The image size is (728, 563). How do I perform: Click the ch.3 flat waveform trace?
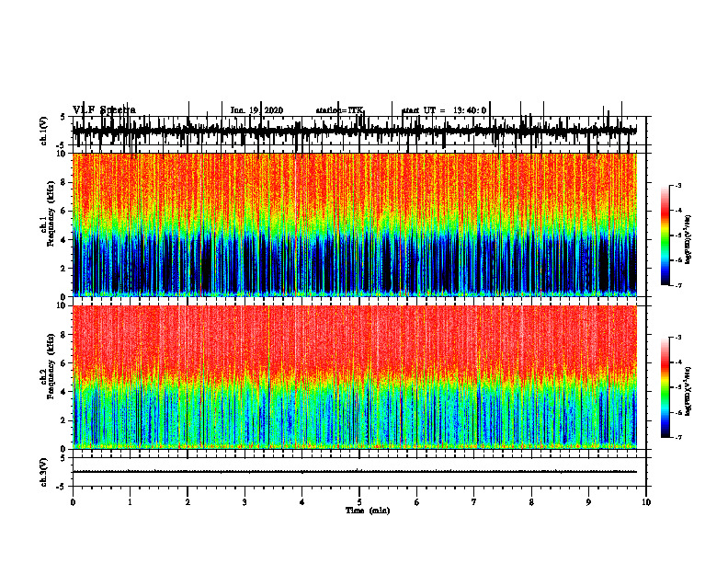(x=355, y=472)
